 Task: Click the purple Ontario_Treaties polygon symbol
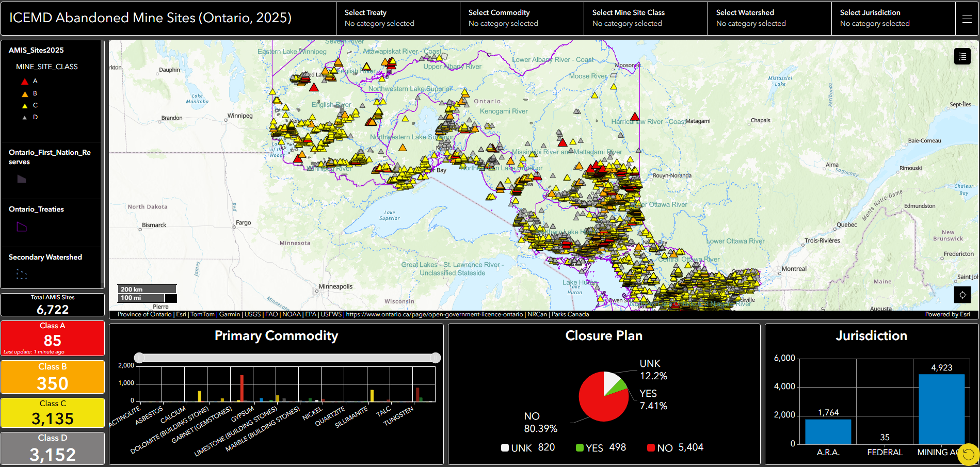click(x=21, y=227)
